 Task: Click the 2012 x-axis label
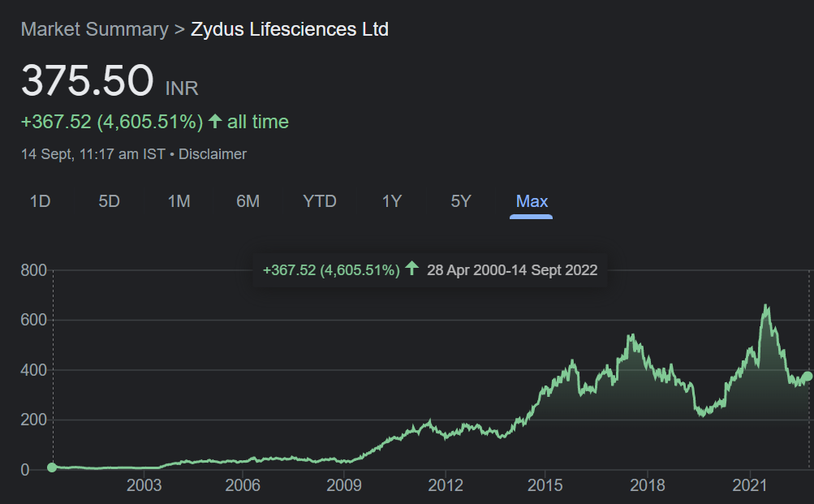(x=446, y=485)
